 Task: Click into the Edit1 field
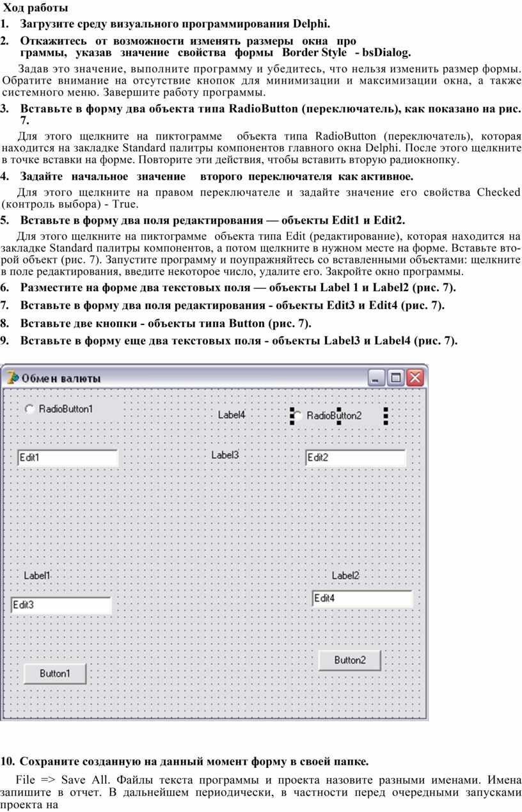[x=68, y=458]
